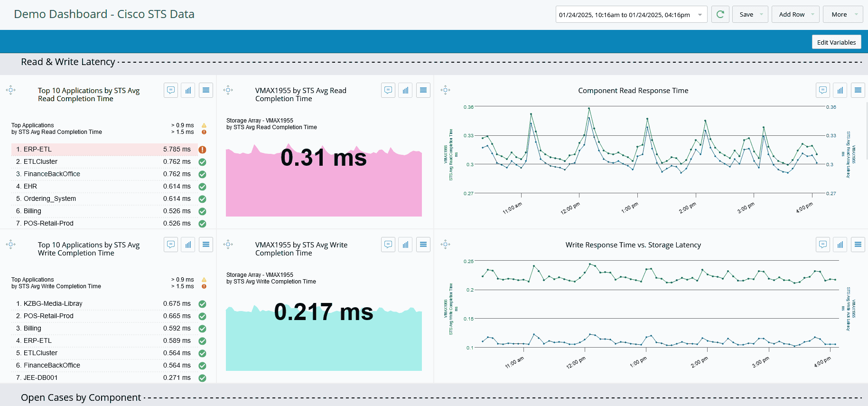Click move handle of VMAX1955 Write Completion Time panel

(x=228, y=244)
